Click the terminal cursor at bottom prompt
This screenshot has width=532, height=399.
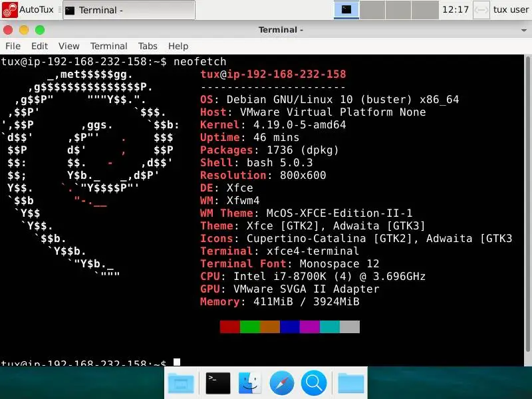(x=177, y=362)
